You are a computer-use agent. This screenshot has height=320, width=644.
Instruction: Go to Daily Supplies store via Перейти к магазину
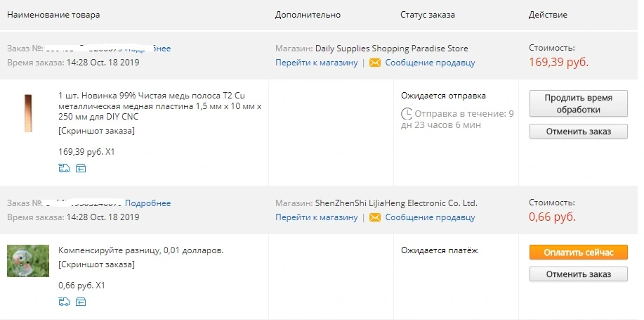[317, 63]
